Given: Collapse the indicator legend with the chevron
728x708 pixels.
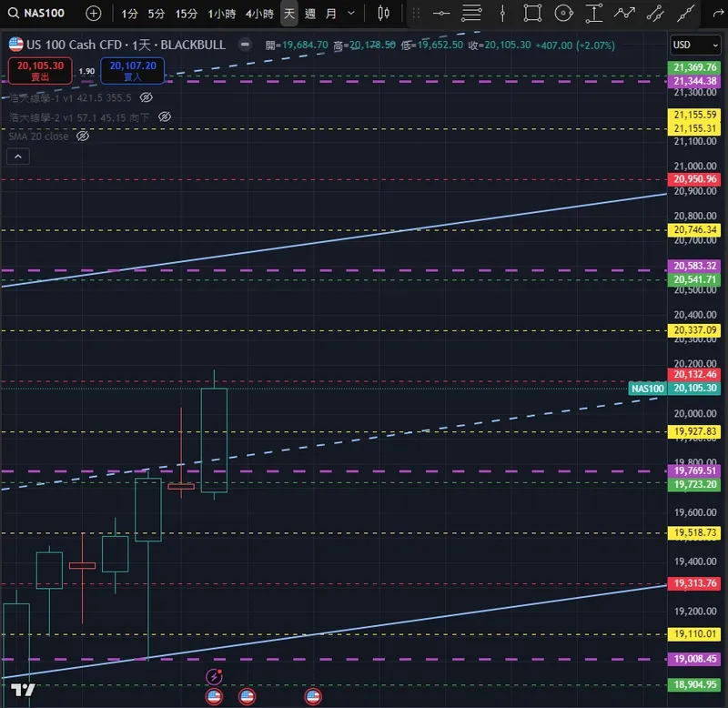Looking at the screenshot, I should pyautogui.click(x=18, y=157).
